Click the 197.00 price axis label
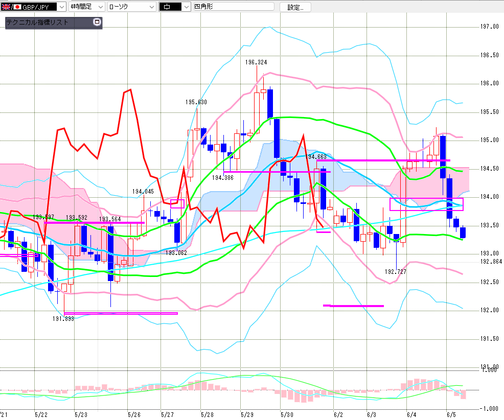The image size is (504, 420). pyautogui.click(x=490, y=27)
